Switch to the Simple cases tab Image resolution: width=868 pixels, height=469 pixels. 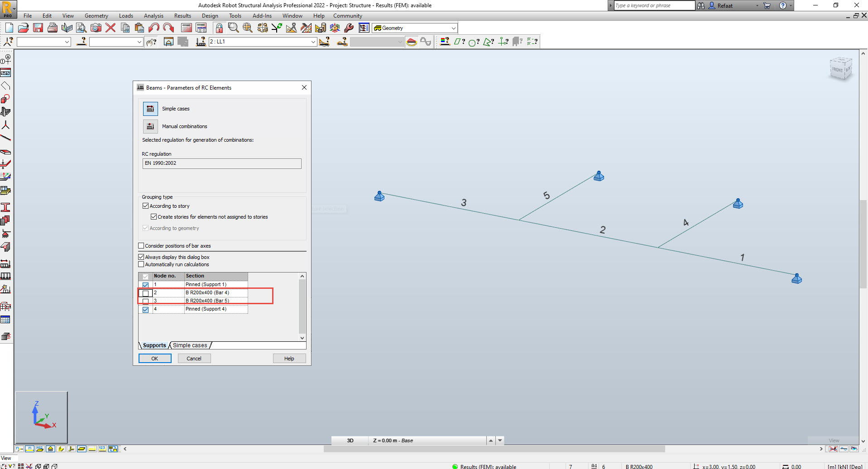[x=190, y=345]
